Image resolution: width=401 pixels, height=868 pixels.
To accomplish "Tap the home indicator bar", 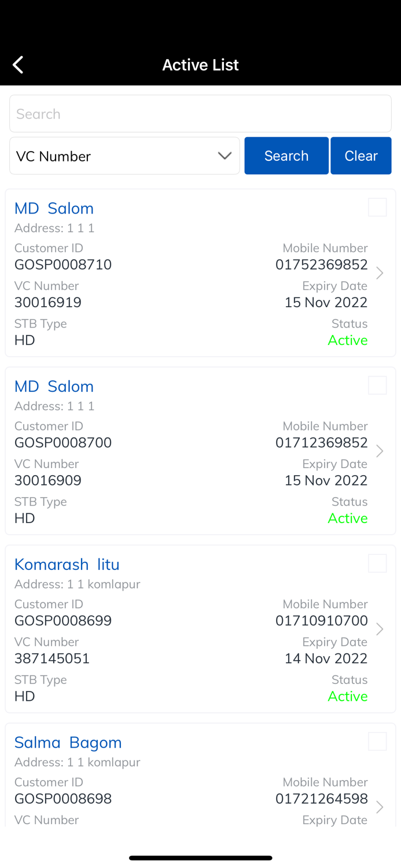I will 200,858.
